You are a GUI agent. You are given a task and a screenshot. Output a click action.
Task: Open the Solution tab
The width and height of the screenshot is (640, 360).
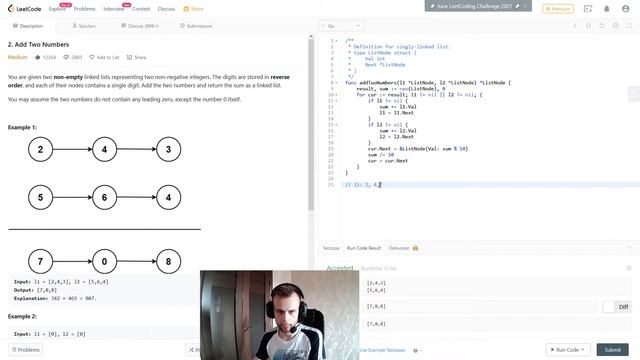(84, 26)
